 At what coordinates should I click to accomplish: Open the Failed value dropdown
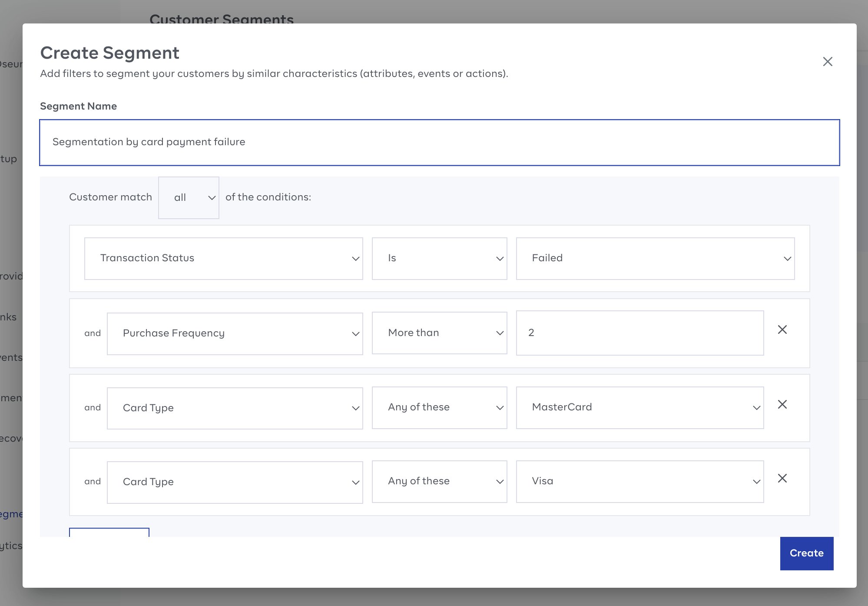point(655,258)
